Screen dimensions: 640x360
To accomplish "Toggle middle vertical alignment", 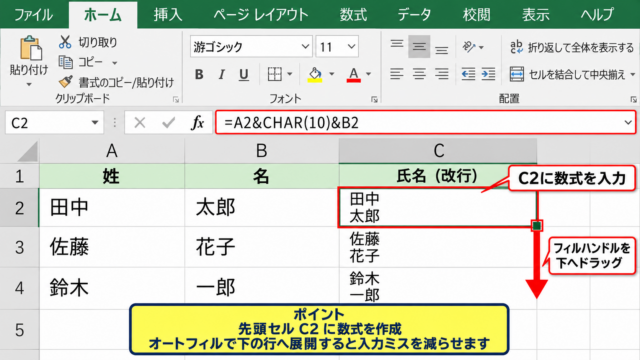I will (419, 47).
